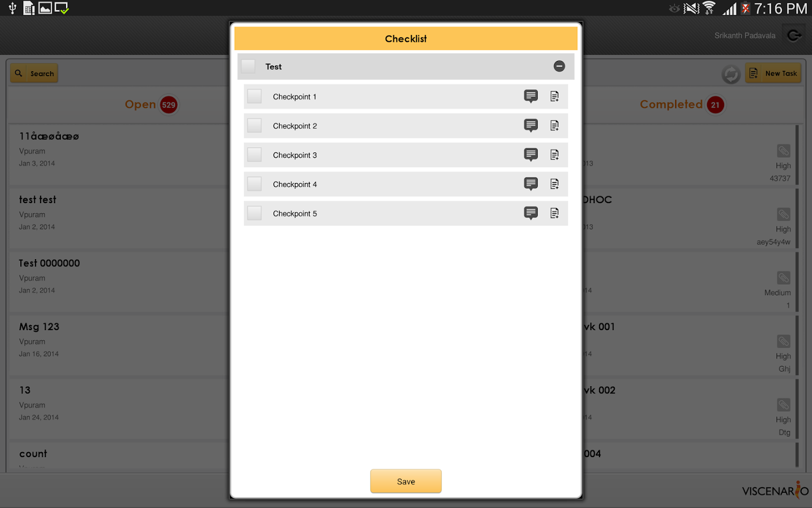
Task: Open the 'Msg 123' task item
Action: [x=113, y=339]
